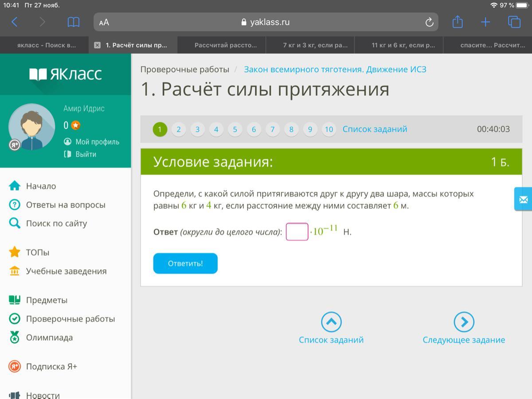Reload the yaklass.ru page
This screenshot has height=399, width=532.
point(429,22)
